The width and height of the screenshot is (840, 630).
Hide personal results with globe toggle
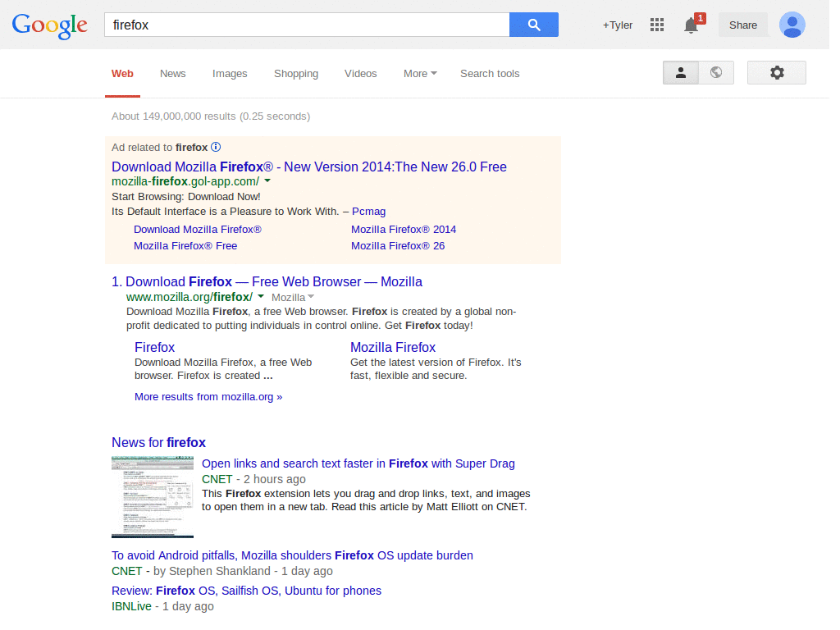(x=716, y=72)
